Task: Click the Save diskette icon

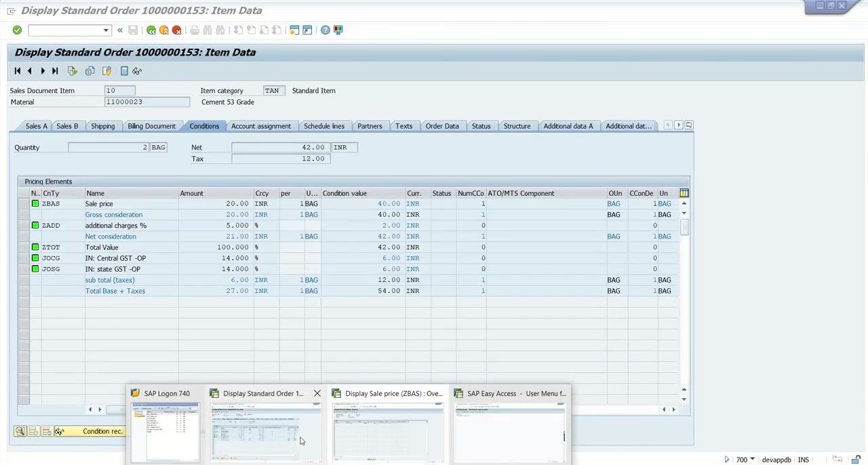Action: (133, 30)
